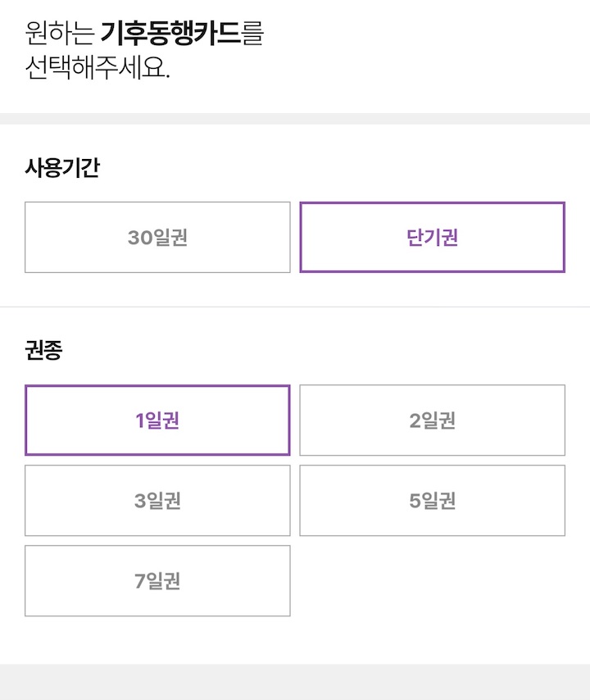Pick the 5일권 ticket type
The height and width of the screenshot is (700, 590).
click(x=432, y=501)
